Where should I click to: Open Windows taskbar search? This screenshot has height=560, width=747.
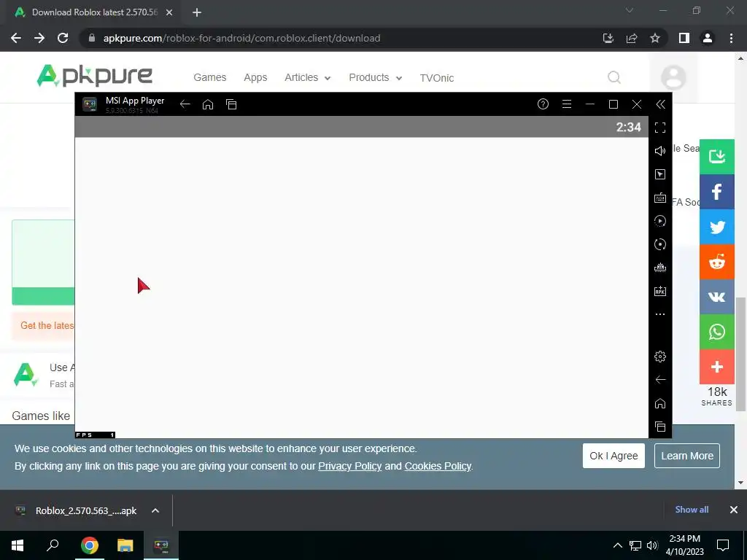click(x=53, y=545)
